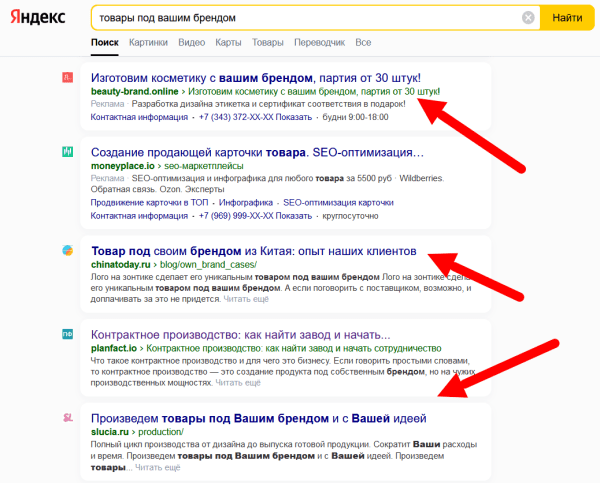Open the Видео tab
Viewport: 600px width, 483px height.
click(x=192, y=43)
